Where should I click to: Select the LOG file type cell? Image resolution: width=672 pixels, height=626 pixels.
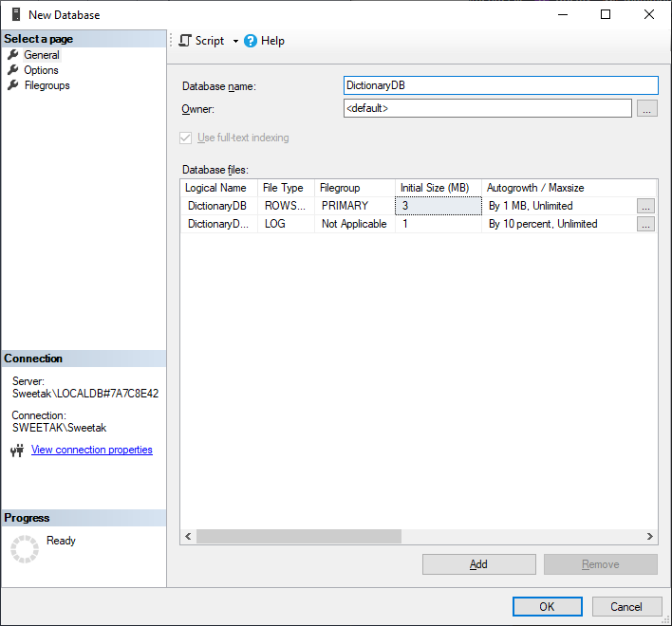[x=286, y=224]
